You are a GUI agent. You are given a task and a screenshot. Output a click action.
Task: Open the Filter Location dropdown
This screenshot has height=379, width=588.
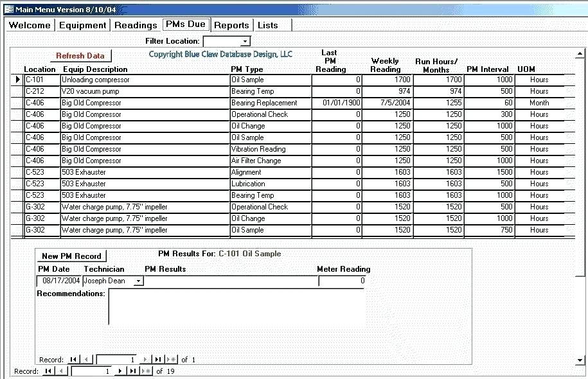pyautogui.click(x=245, y=41)
